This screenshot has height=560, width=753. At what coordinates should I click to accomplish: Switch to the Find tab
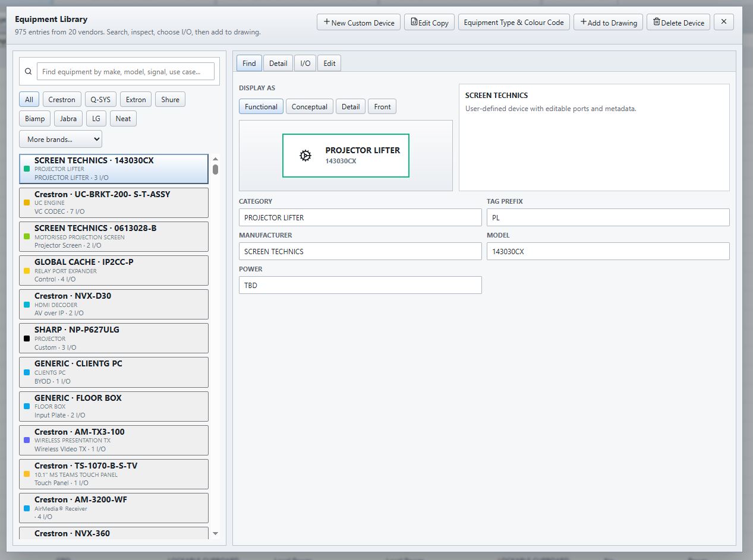249,63
